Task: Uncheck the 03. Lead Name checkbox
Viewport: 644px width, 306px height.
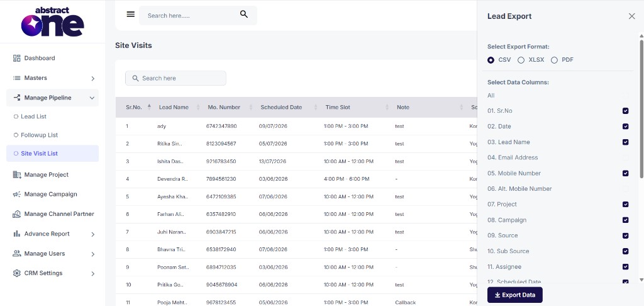Action: pyautogui.click(x=626, y=142)
